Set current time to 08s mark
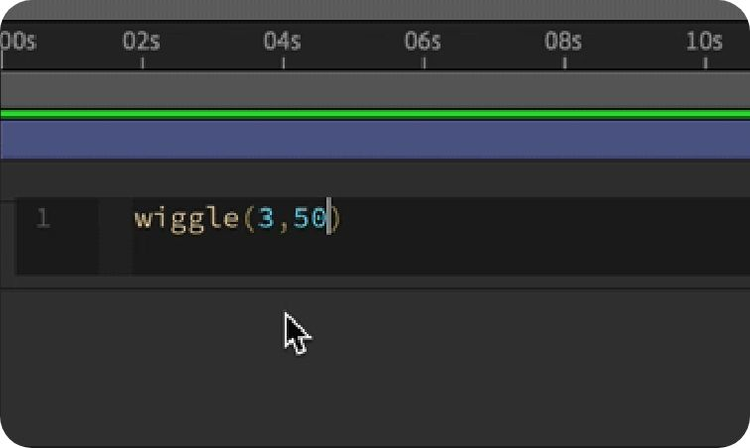 (563, 42)
